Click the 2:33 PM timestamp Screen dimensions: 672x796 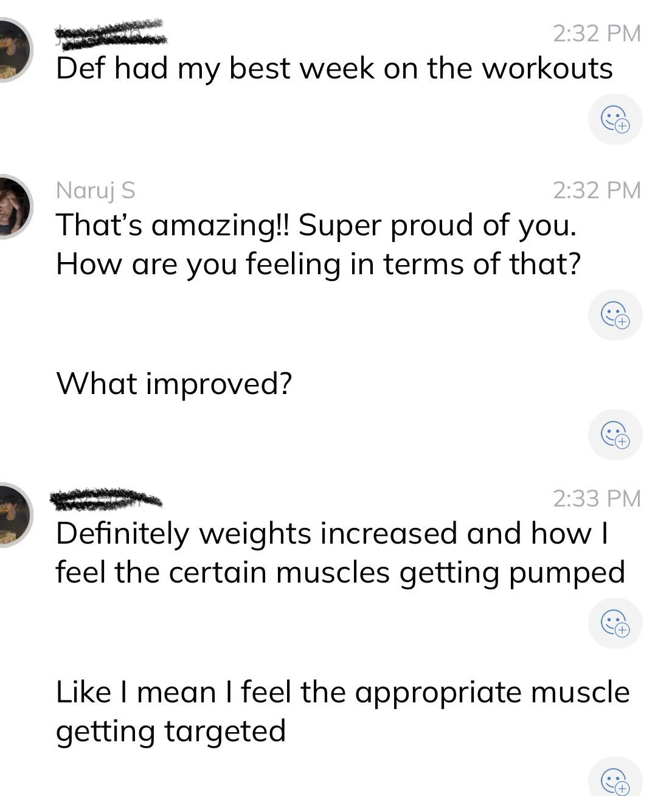597,499
